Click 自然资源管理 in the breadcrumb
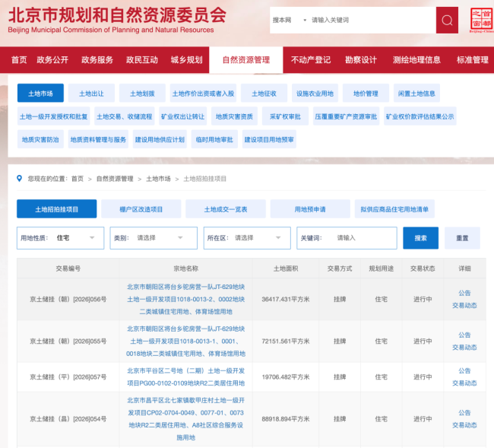Viewport: 494px width, 448px height. 115,179
